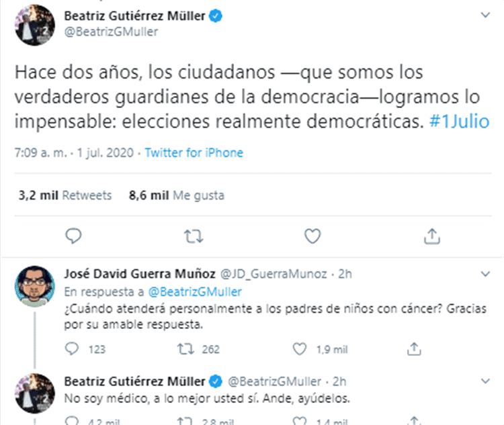This screenshot has width=504, height=425.
Task: Open options chevron on Beatriz's reply
Action: click(x=487, y=382)
